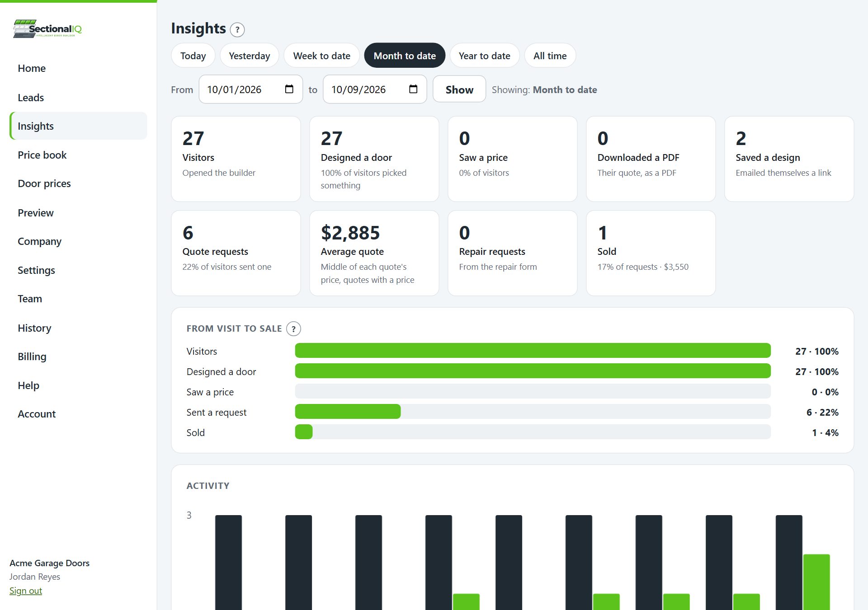The image size is (868, 610).
Task: Select the Year to date range
Action: (x=485, y=56)
